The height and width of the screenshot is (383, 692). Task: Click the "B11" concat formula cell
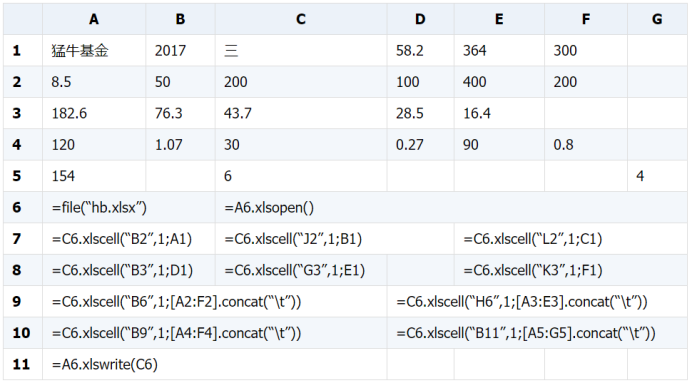(x=537, y=333)
